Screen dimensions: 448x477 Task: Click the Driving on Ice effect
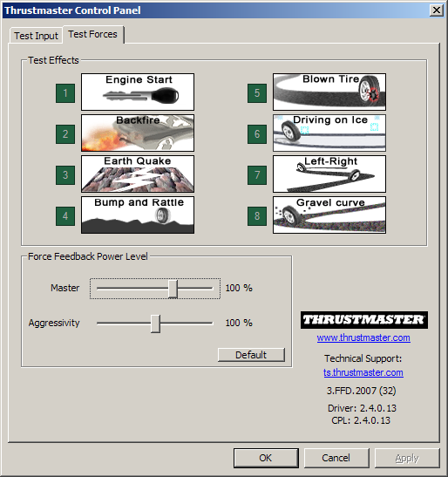329,133
